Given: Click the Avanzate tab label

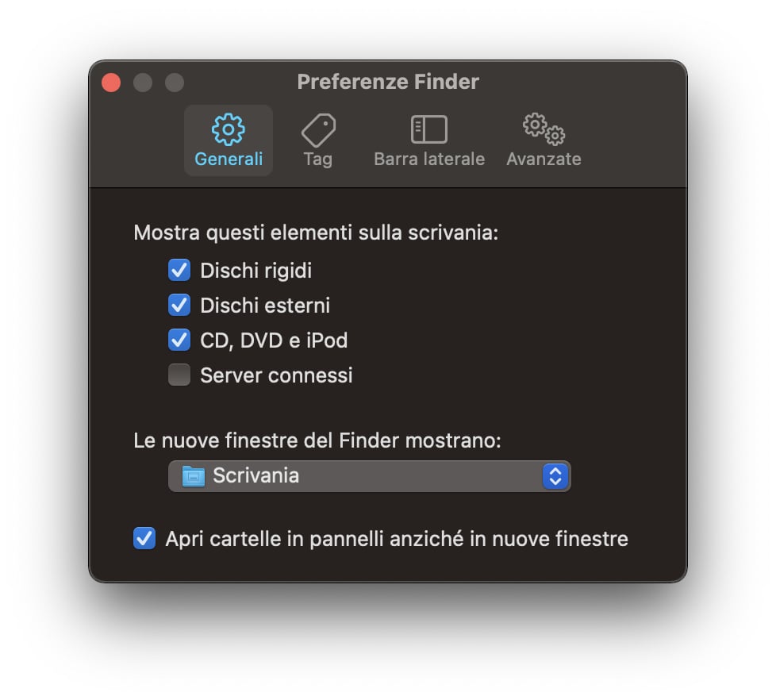Looking at the screenshot, I should [x=544, y=160].
